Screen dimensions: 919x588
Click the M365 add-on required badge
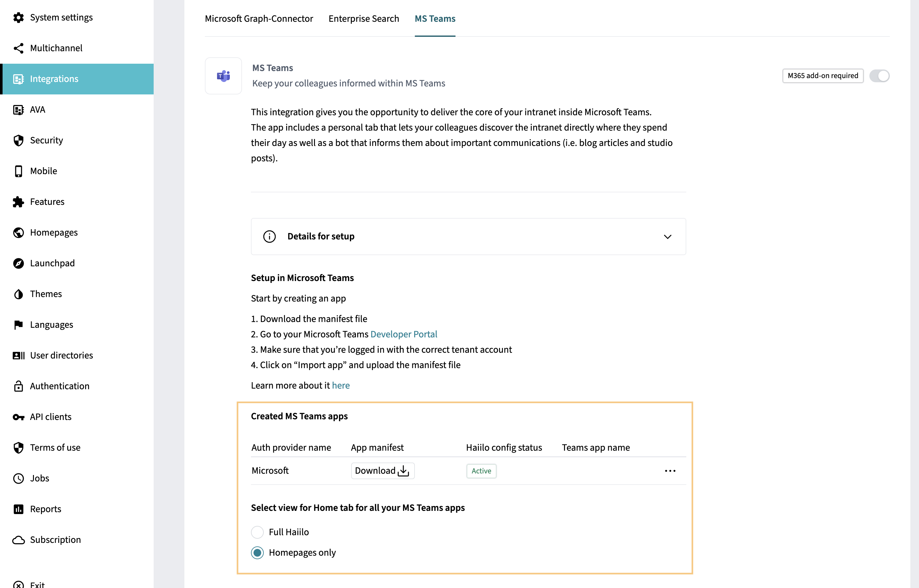(823, 76)
